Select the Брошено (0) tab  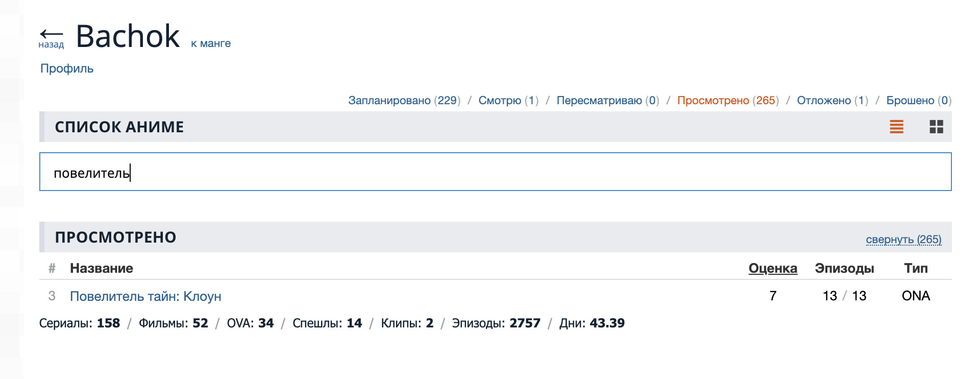[918, 100]
